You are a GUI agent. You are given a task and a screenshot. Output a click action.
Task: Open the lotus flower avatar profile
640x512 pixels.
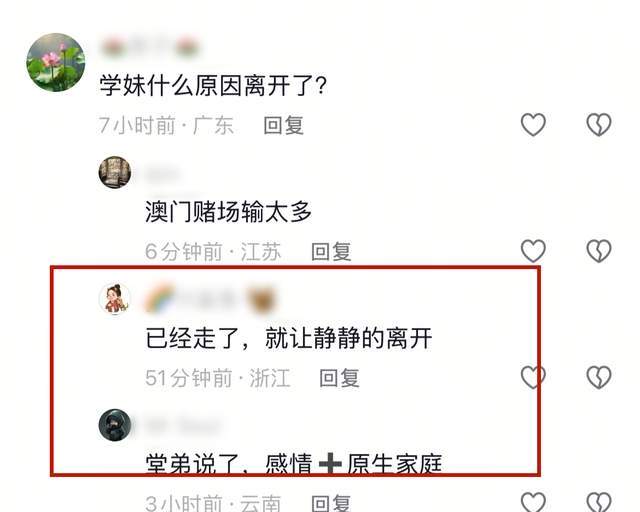coord(56,62)
